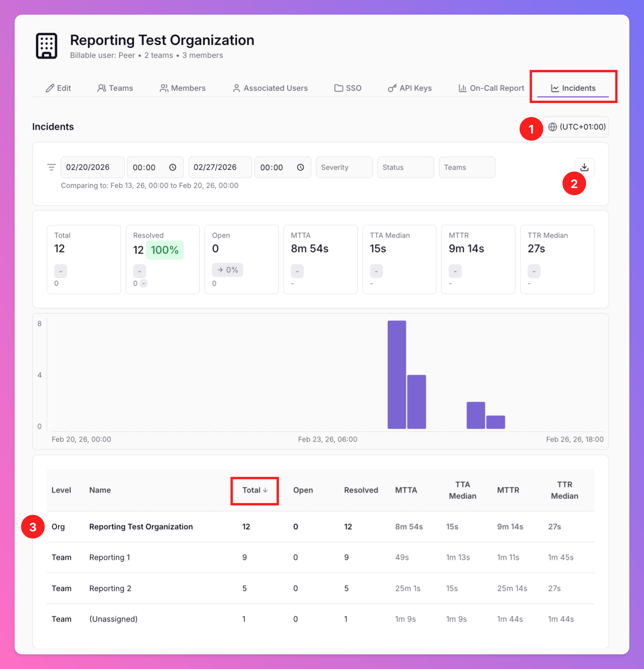Click the globe timezone icon
This screenshot has width=644, height=669.
coord(552,127)
